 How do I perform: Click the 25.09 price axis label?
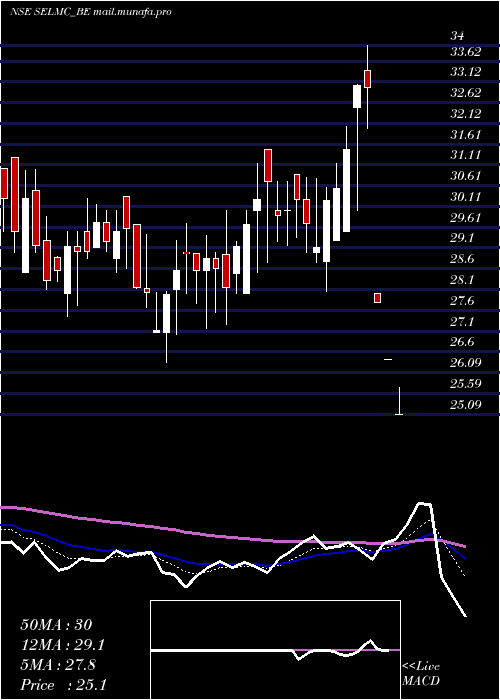tap(466, 404)
